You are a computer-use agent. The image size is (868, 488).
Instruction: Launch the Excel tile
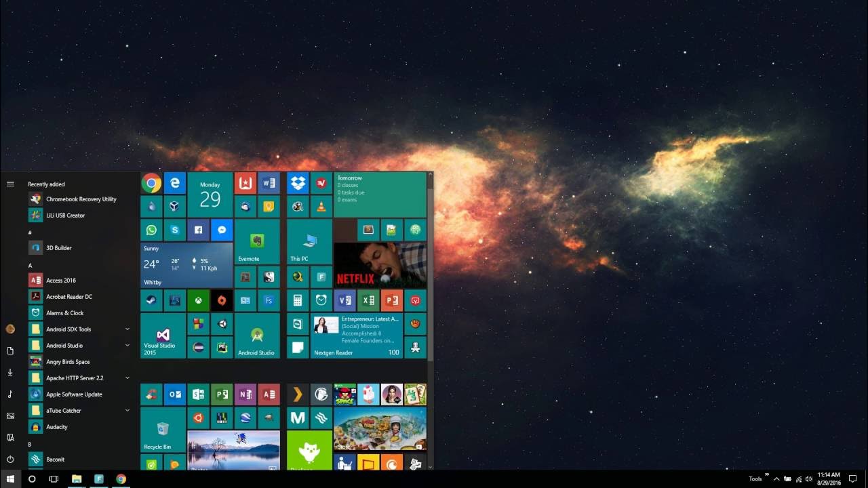tap(368, 300)
